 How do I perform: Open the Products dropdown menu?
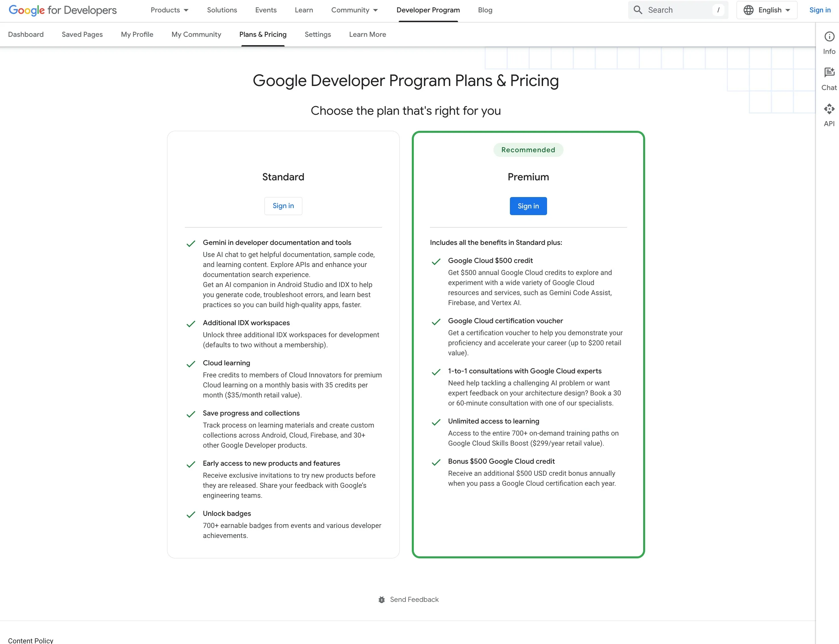point(168,10)
